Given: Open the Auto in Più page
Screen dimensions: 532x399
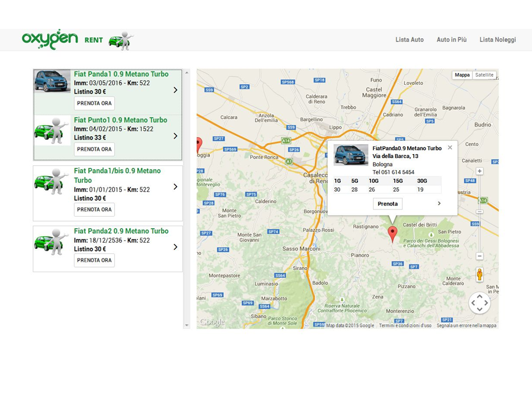Looking at the screenshot, I should point(452,40).
